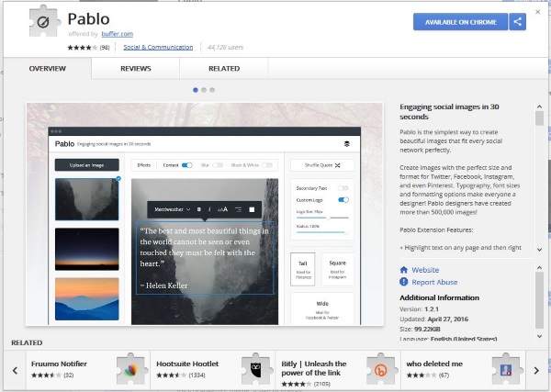Open the Fruumo Notifier extension

click(x=88, y=370)
